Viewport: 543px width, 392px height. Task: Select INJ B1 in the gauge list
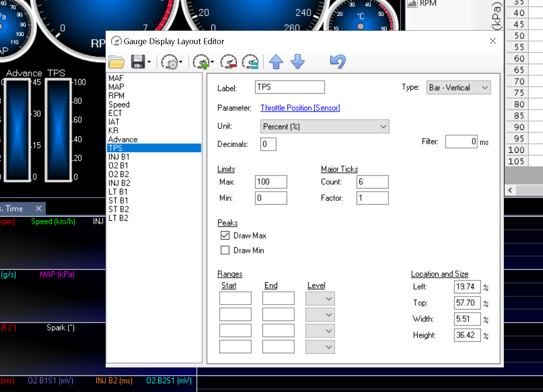119,157
